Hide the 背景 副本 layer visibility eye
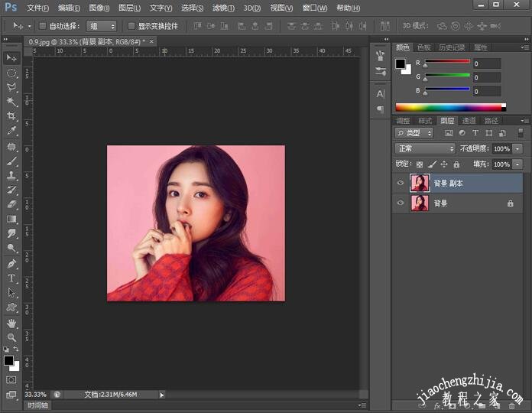The width and height of the screenshot is (532, 413). click(400, 184)
